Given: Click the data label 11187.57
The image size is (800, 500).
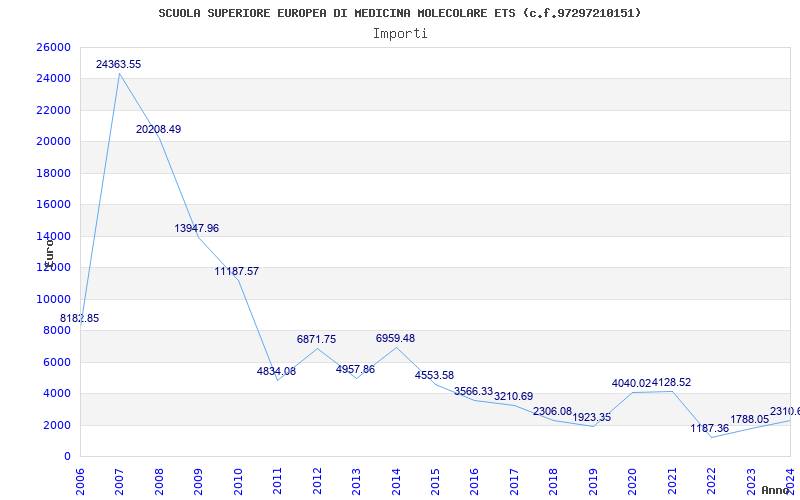Looking at the screenshot, I should pyautogui.click(x=236, y=271).
